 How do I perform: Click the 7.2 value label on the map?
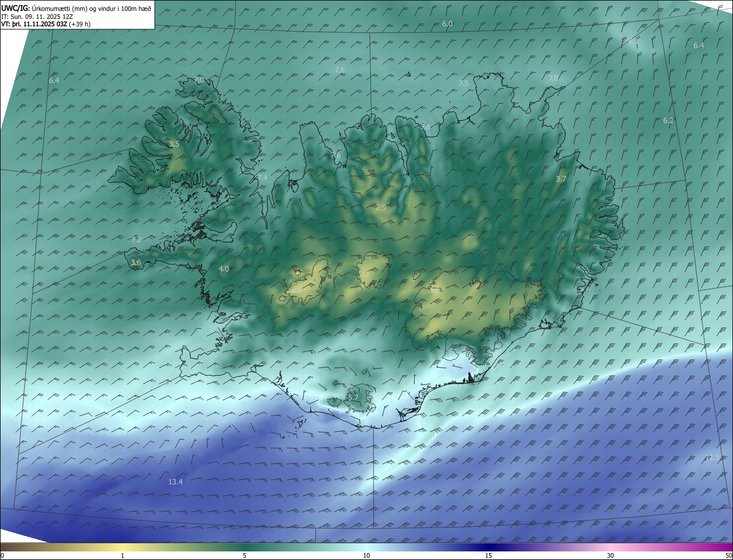pyautogui.click(x=136, y=239)
